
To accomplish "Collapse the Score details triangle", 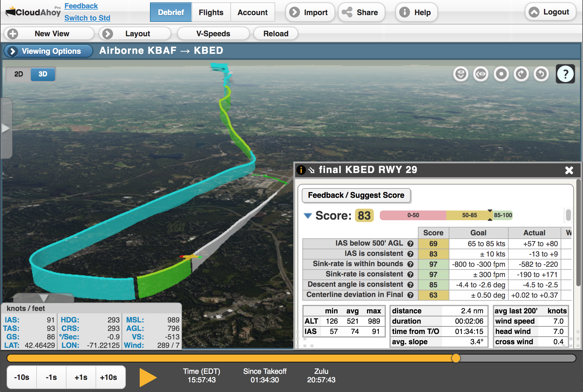I will pyautogui.click(x=308, y=216).
